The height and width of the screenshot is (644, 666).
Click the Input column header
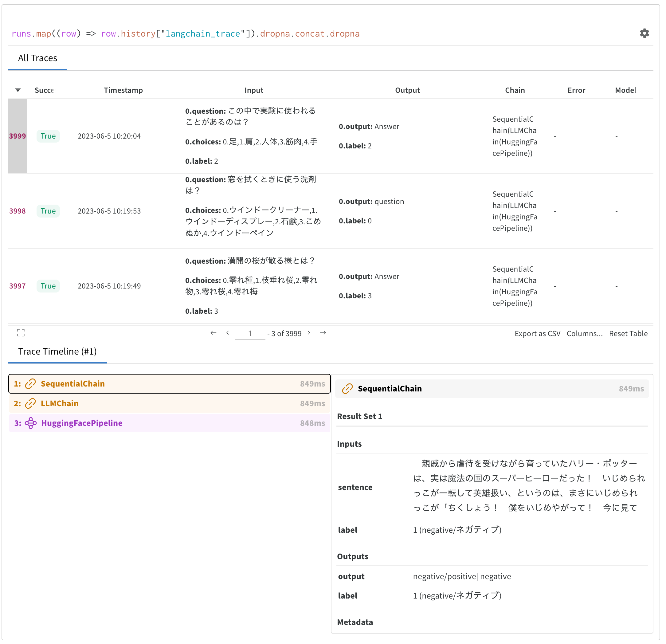(254, 90)
